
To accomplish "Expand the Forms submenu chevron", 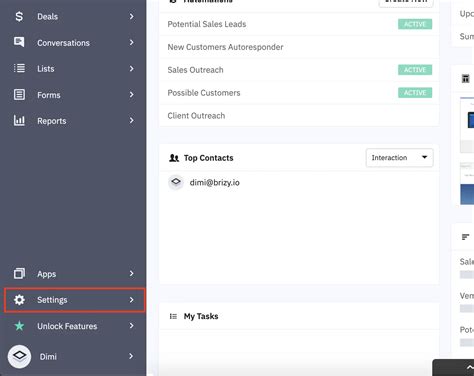I will point(132,94).
